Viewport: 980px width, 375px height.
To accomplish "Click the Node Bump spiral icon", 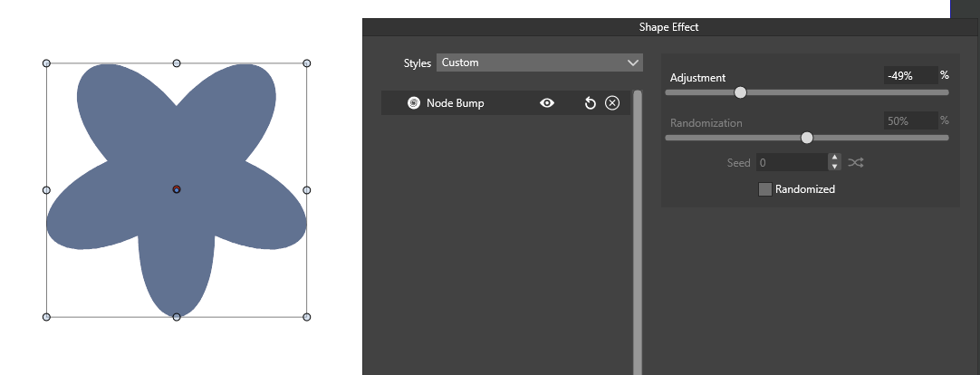I will (414, 103).
